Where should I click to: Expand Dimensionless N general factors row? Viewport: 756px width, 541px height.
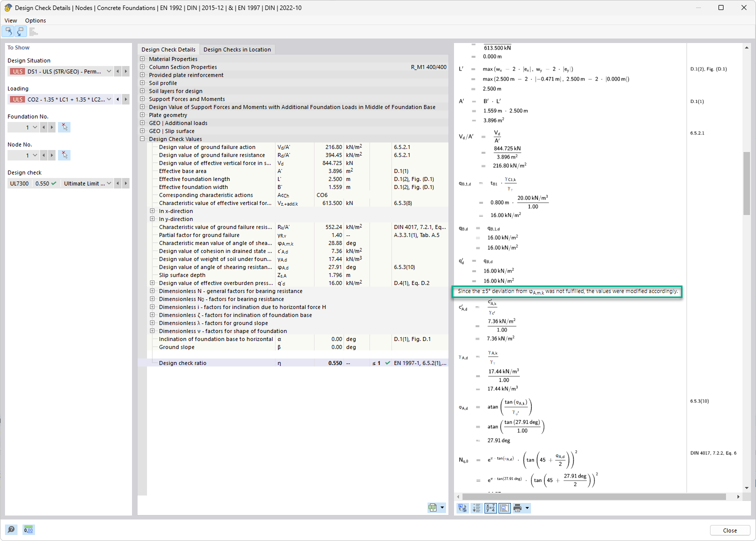click(x=152, y=291)
